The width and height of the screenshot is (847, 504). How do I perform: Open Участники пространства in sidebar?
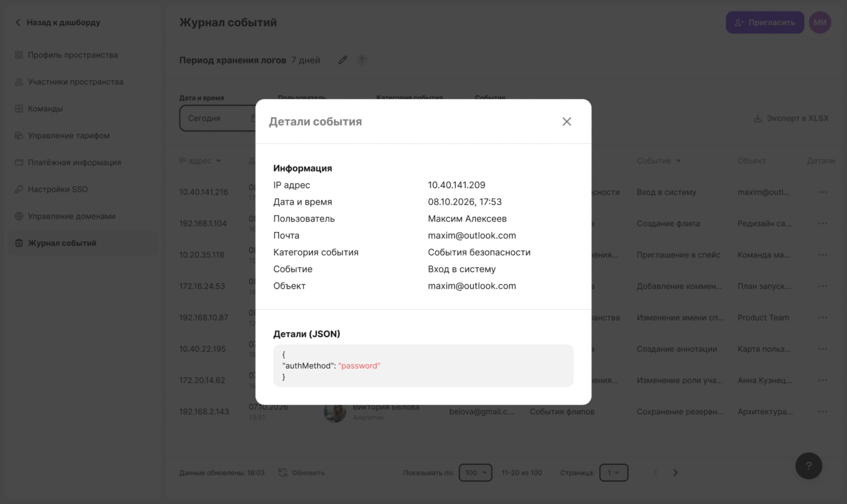69,82
